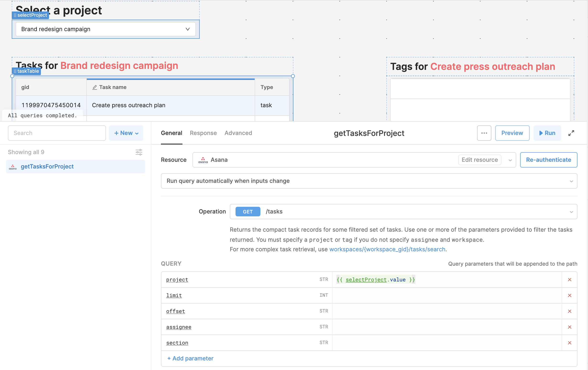Click the limit parameter name
Screen dimensions: 588x370
click(174, 296)
